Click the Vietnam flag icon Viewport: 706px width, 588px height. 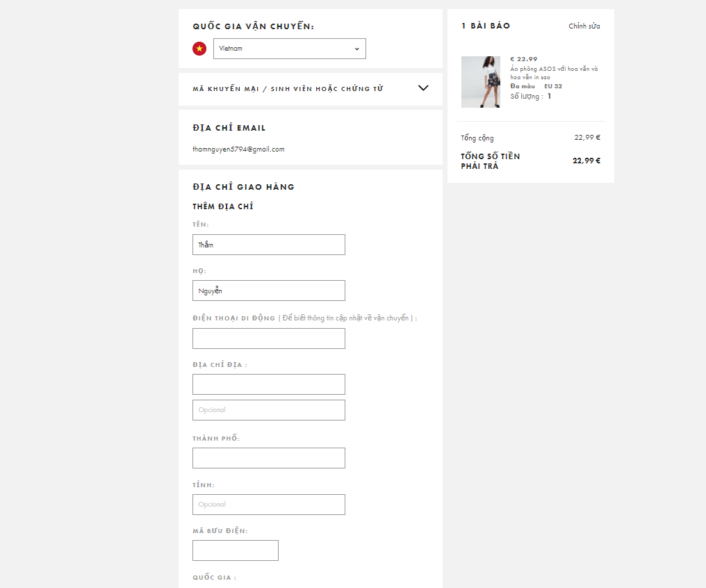click(199, 49)
